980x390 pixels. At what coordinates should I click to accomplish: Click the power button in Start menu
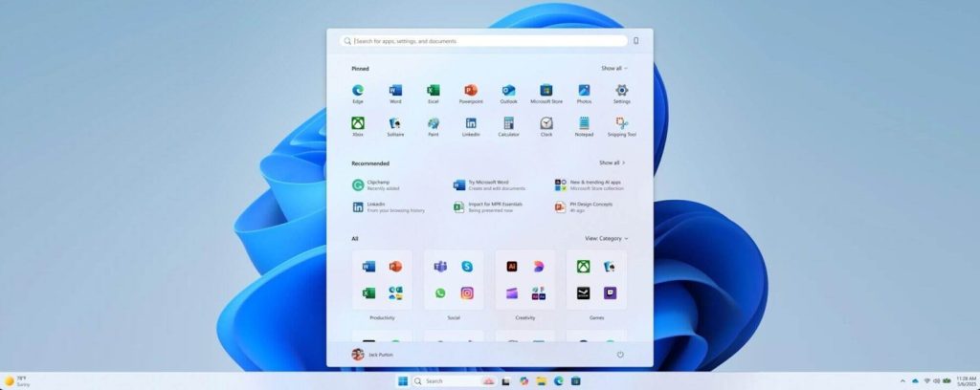point(620,355)
